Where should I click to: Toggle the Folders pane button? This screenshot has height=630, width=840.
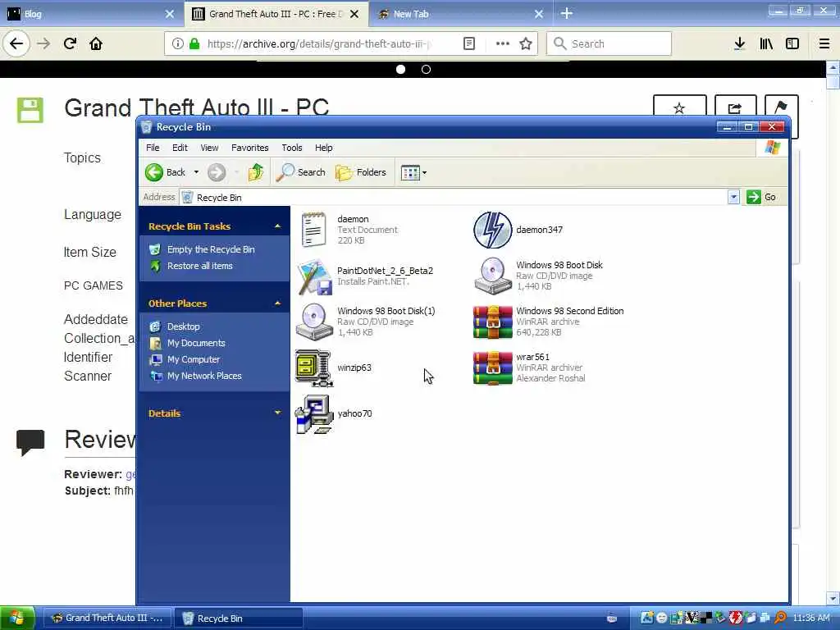361,172
